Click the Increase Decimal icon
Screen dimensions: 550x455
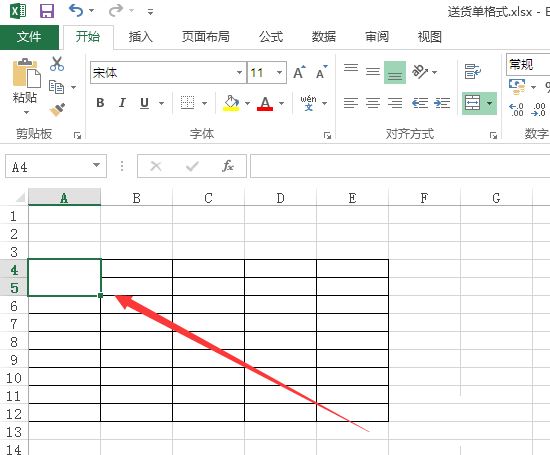516,109
